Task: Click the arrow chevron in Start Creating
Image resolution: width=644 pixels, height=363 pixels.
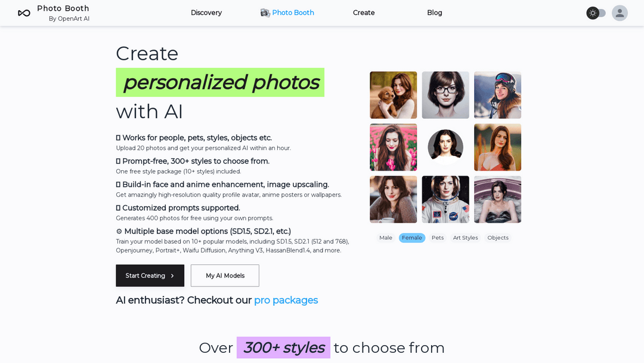Action: pos(172,276)
